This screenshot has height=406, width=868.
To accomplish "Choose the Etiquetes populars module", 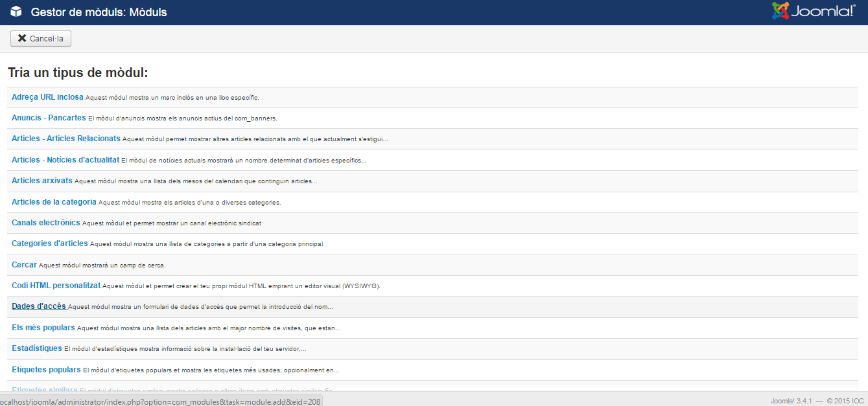I will point(46,370).
